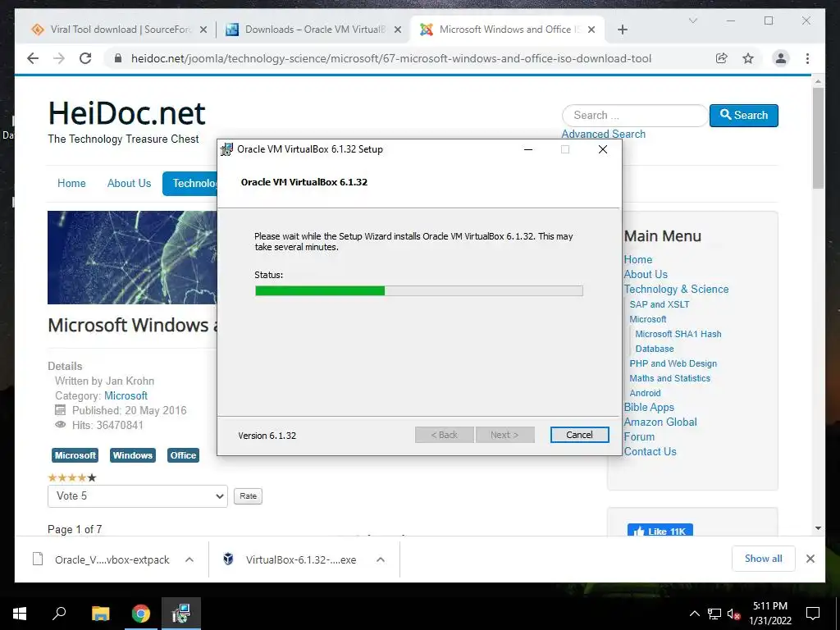Click the Microsoft tag badge
840x630 pixels.
75,455
